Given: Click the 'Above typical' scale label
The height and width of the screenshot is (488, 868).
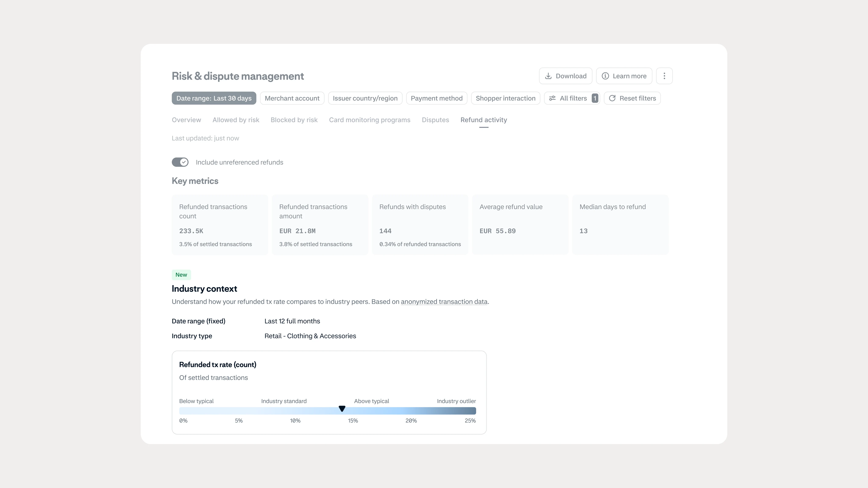Looking at the screenshot, I should pyautogui.click(x=371, y=401).
